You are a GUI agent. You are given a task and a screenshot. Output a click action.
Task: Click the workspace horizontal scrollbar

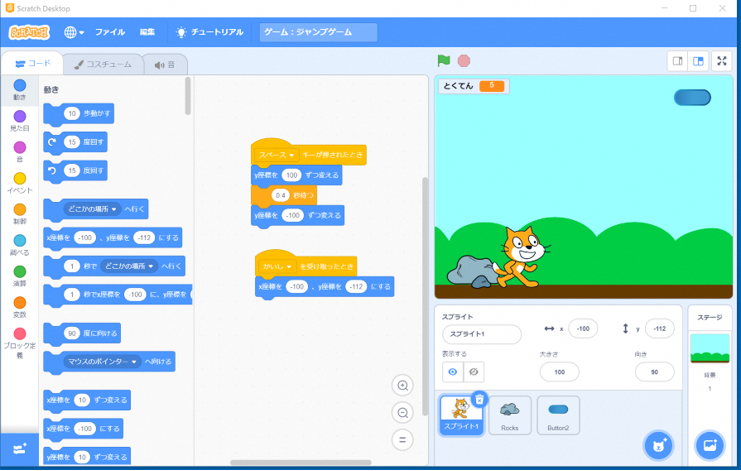tap(301, 462)
